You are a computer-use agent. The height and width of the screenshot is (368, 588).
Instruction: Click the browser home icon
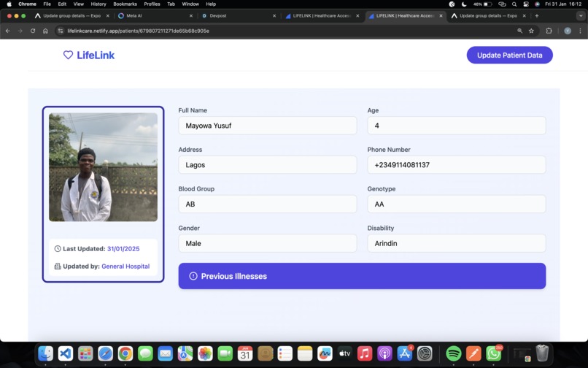tap(45, 31)
